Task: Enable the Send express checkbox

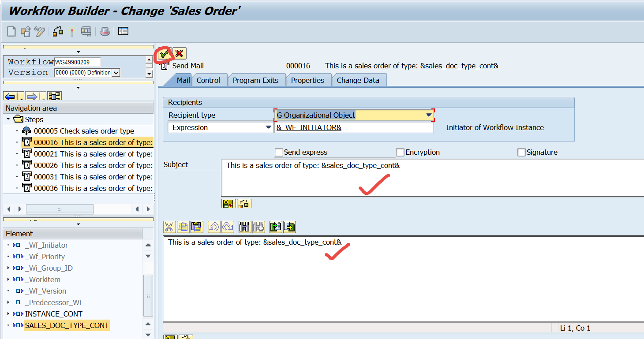Action: click(x=278, y=152)
